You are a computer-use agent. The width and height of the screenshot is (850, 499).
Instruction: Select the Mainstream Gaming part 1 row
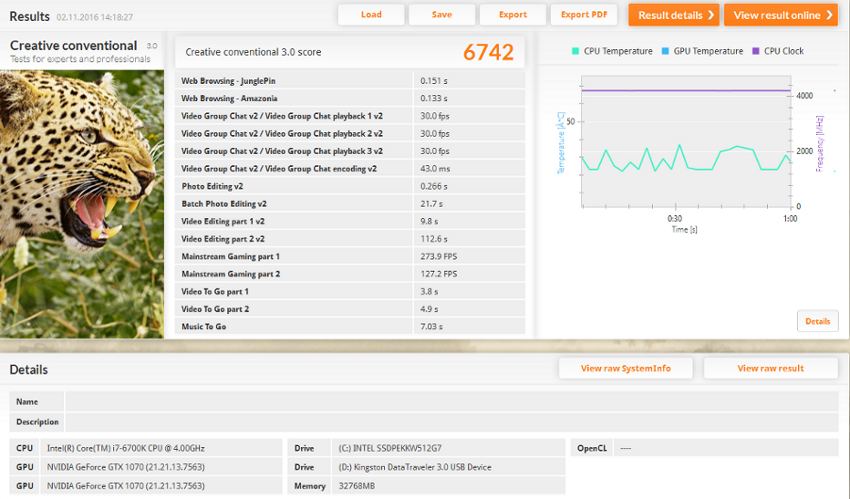click(350, 256)
